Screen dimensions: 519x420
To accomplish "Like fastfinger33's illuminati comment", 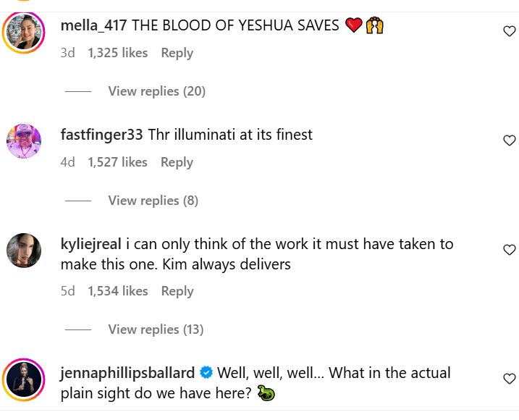I will coord(509,140).
